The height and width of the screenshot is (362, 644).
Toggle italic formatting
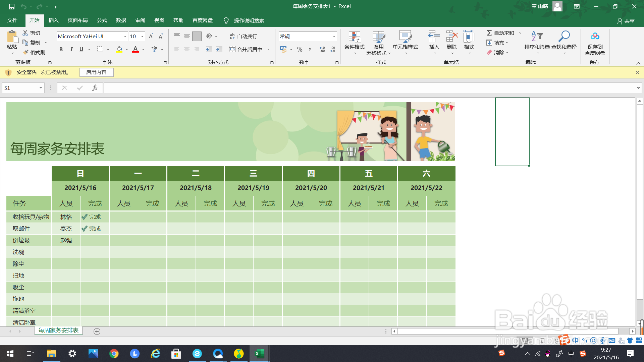[71, 49]
